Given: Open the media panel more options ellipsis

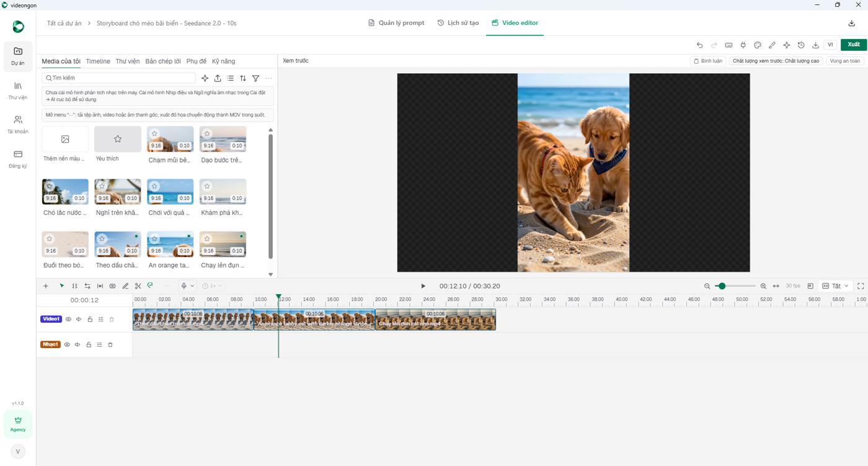Looking at the screenshot, I should (x=268, y=78).
